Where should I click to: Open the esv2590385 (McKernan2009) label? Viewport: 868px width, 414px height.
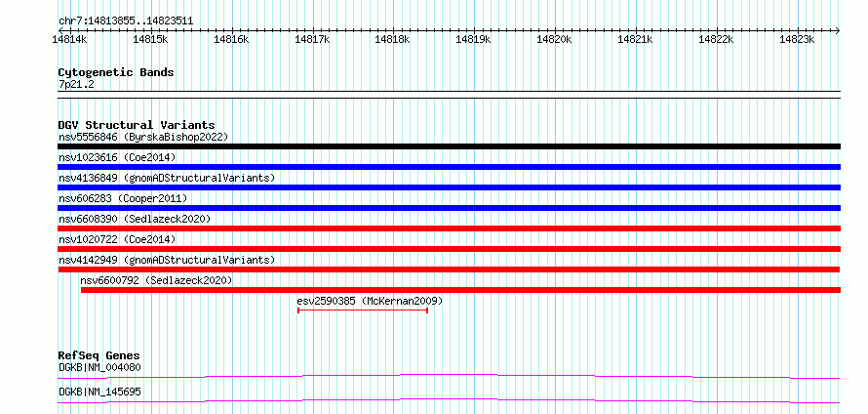pyautogui.click(x=370, y=301)
